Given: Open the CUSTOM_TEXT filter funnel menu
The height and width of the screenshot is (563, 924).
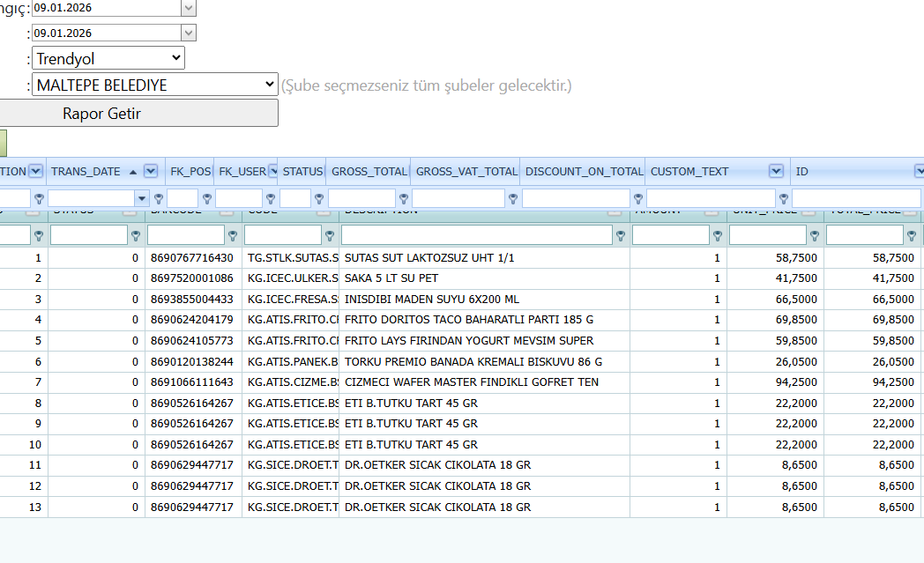Looking at the screenshot, I should 783,199.
